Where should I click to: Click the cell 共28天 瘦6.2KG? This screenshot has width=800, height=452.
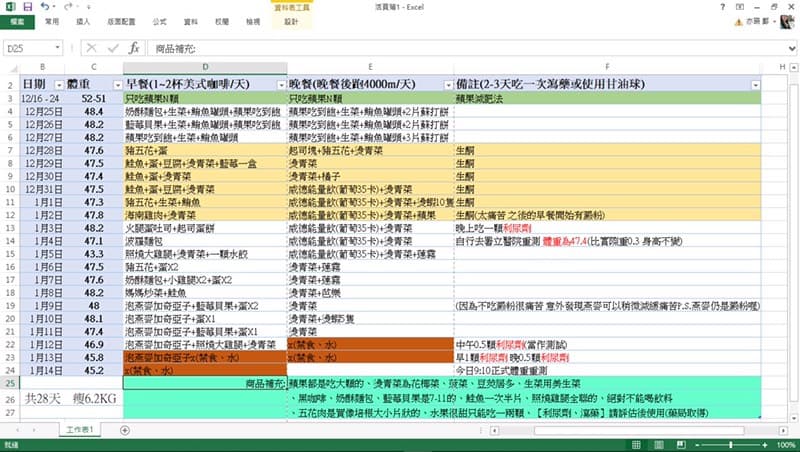click(x=71, y=398)
